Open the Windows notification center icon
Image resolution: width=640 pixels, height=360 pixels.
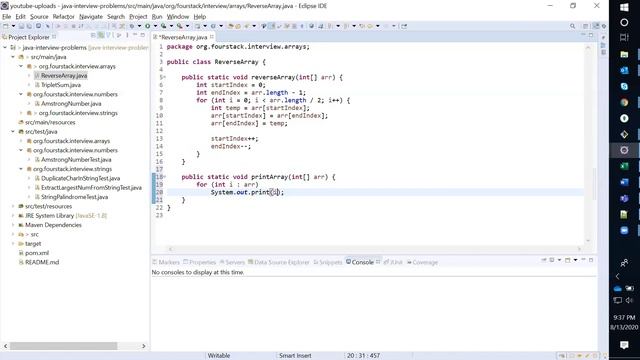(624, 345)
